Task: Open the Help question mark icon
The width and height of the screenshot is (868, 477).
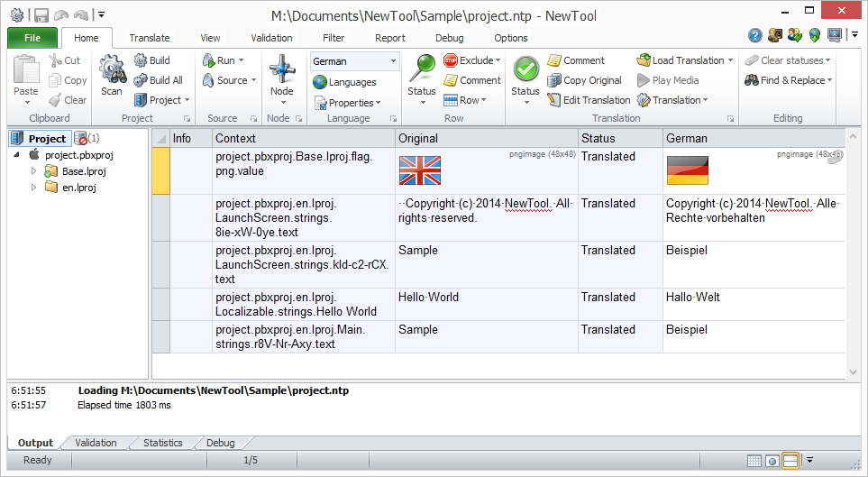Action: (754, 35)
